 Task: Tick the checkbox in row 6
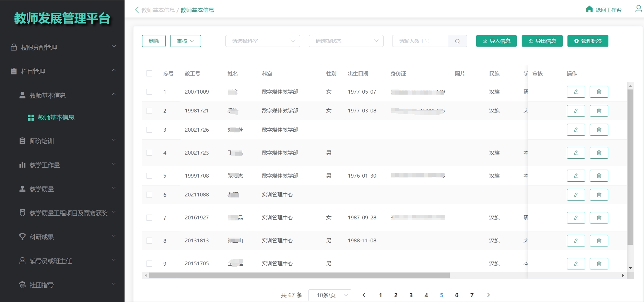pos(149,195)
